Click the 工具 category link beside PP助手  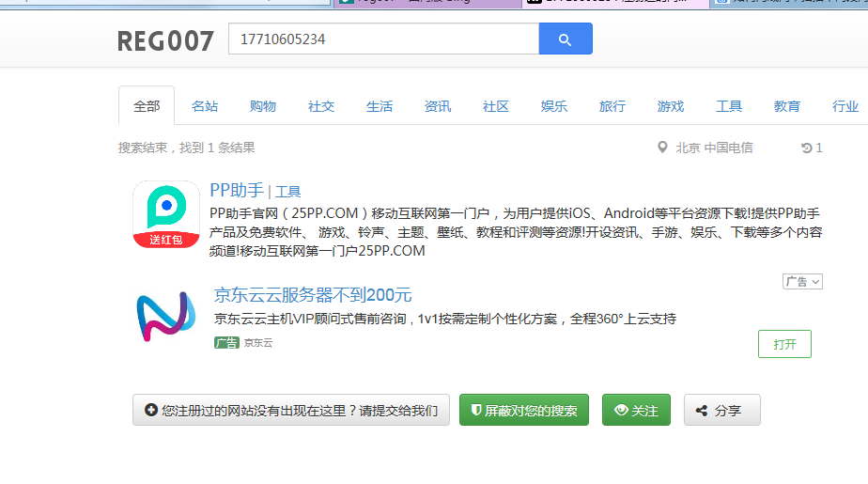pos(287,192)
